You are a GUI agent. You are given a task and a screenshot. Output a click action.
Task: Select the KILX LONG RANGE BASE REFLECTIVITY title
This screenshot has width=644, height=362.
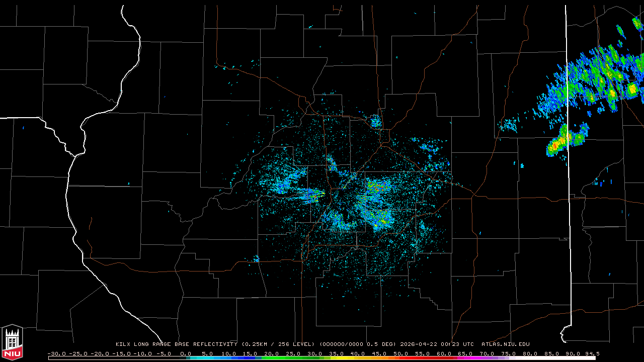tap(176, 344)
